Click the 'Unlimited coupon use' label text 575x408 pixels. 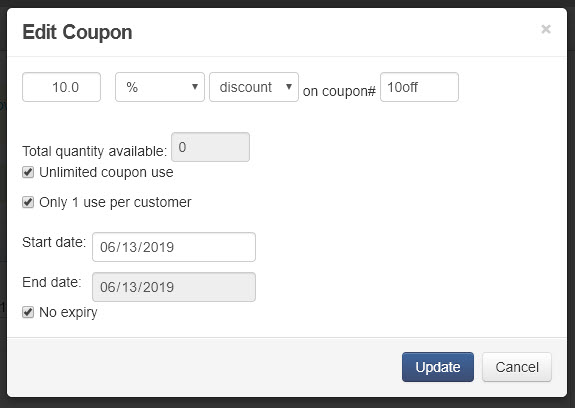click(x=106, y=172)
